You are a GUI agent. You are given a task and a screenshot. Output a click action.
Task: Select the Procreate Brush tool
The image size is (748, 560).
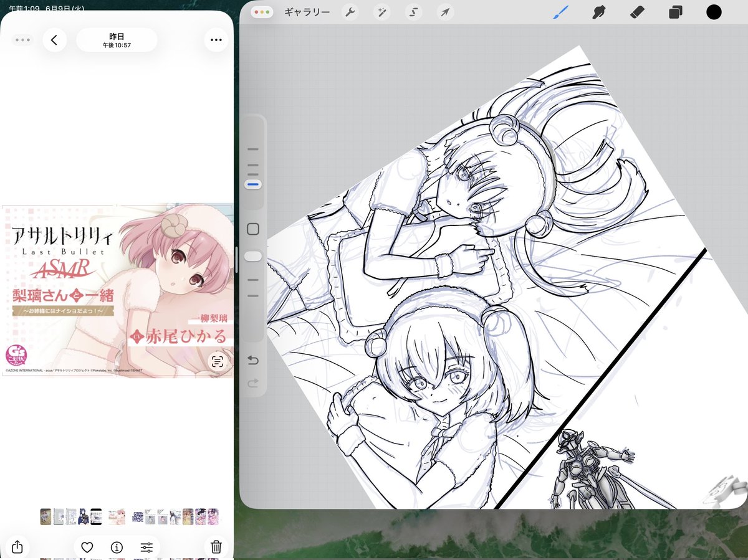(x=561, y=12)
